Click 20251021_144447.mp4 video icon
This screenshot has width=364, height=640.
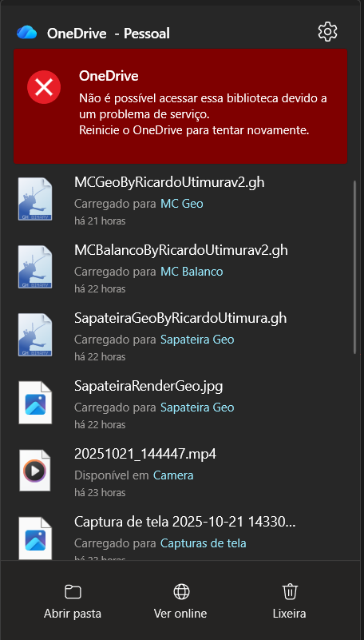coord(35,470)
